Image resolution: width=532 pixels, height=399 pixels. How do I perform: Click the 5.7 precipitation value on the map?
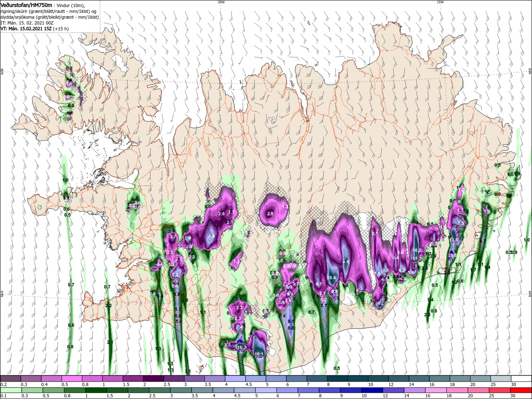click(324, 305)
